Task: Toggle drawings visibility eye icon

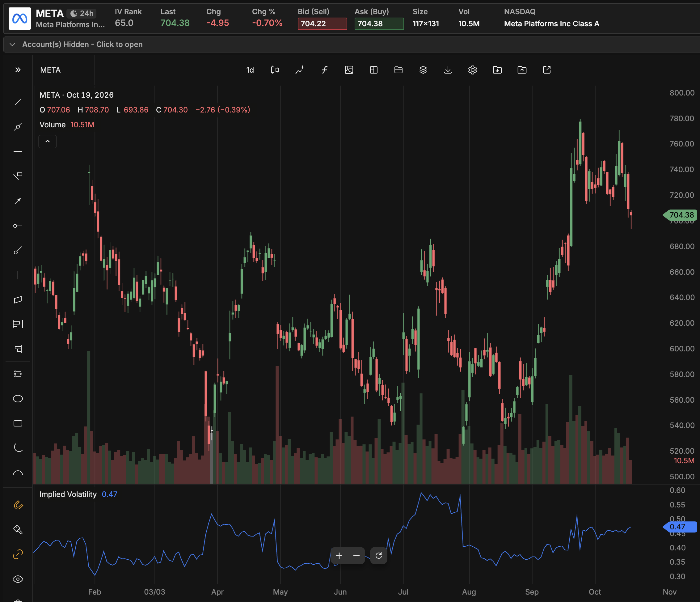Action: click(x=18, y=579)
